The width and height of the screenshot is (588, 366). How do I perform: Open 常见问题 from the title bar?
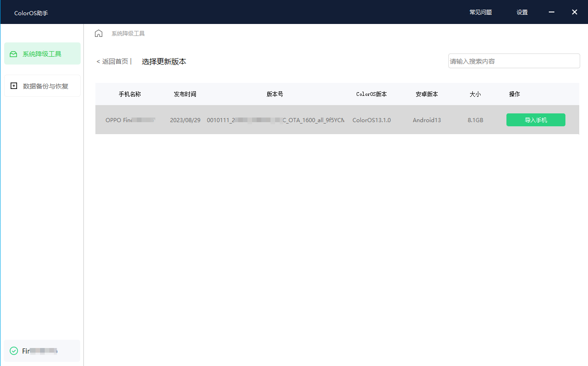(480, 12)
